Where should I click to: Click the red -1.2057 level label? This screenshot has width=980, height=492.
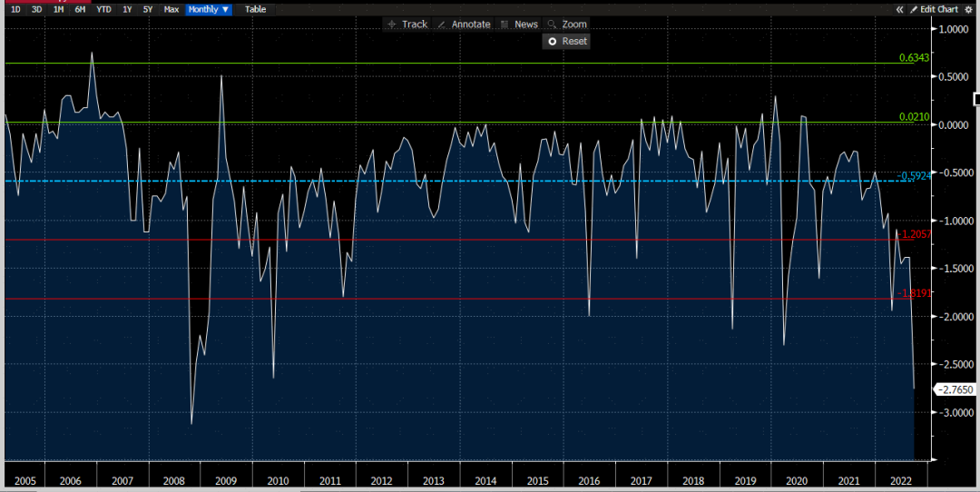[x=915, y=234]
